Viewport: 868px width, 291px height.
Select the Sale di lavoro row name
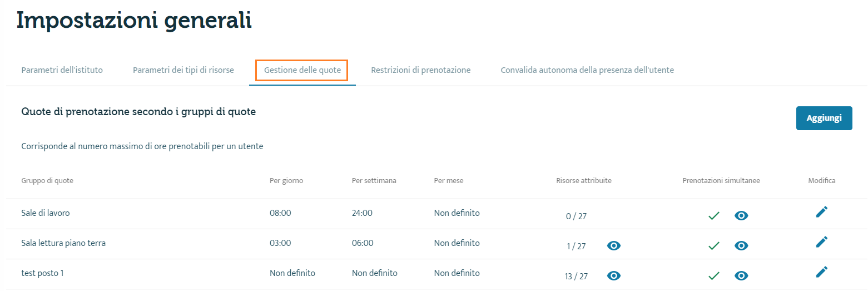pyautogui.click(x=46, y=213)
